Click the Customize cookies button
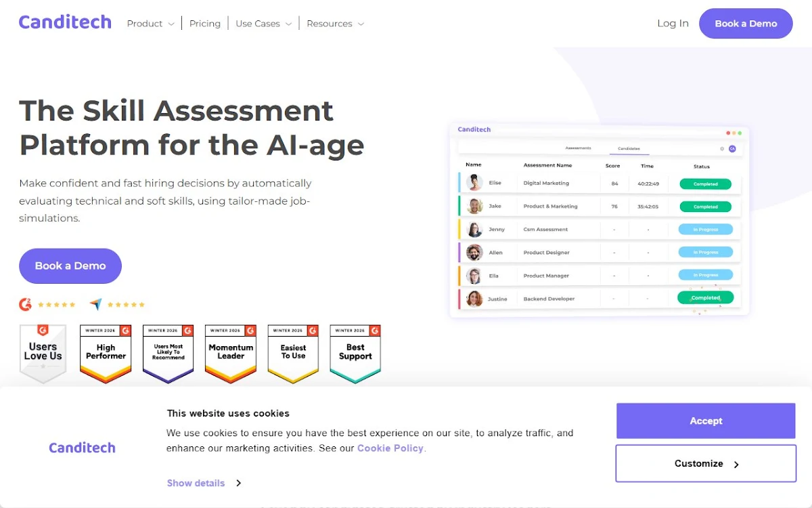 point(706,464)
